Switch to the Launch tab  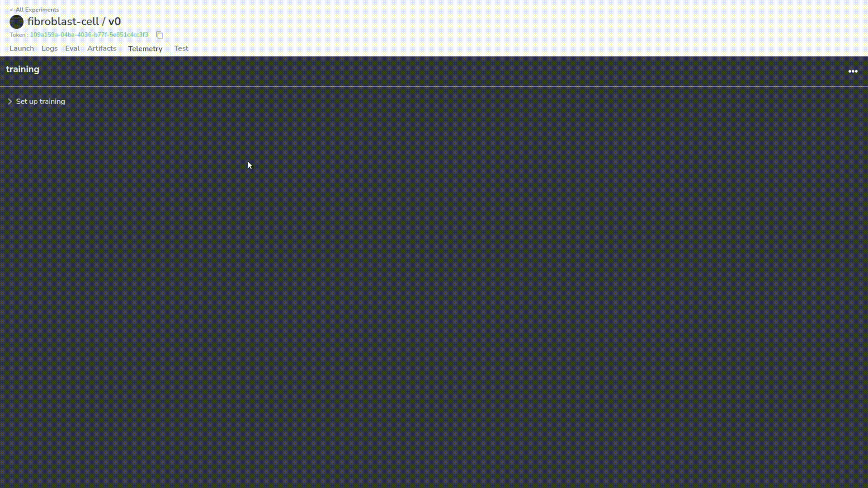[22, 48]
